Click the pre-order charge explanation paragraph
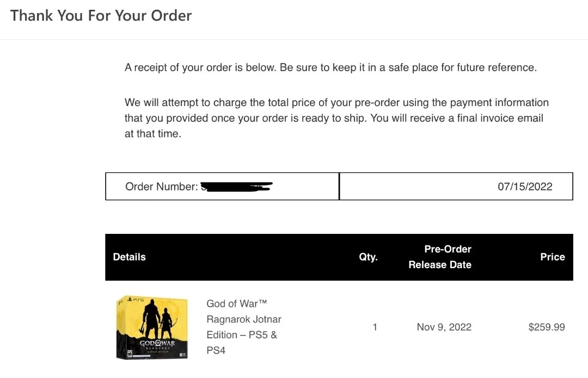The image size is (588, 378). [336, 118]
